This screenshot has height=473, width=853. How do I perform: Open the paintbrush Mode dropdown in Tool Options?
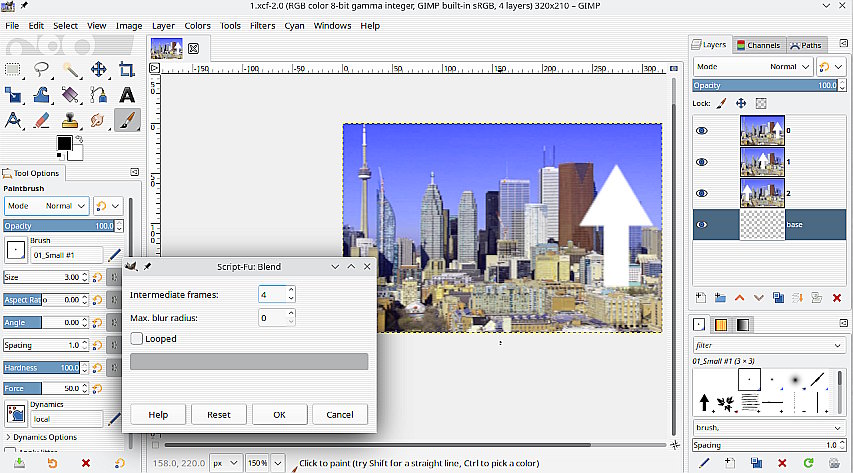pos(46,205)
